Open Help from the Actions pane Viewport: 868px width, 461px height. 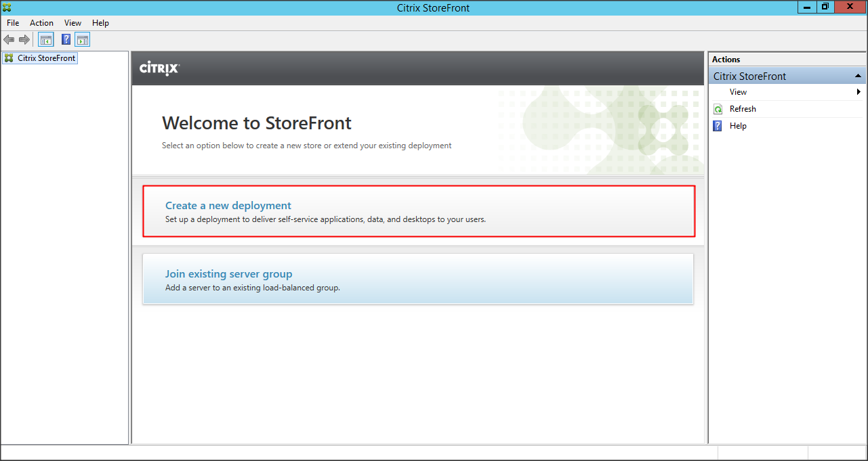click(738, 126)
